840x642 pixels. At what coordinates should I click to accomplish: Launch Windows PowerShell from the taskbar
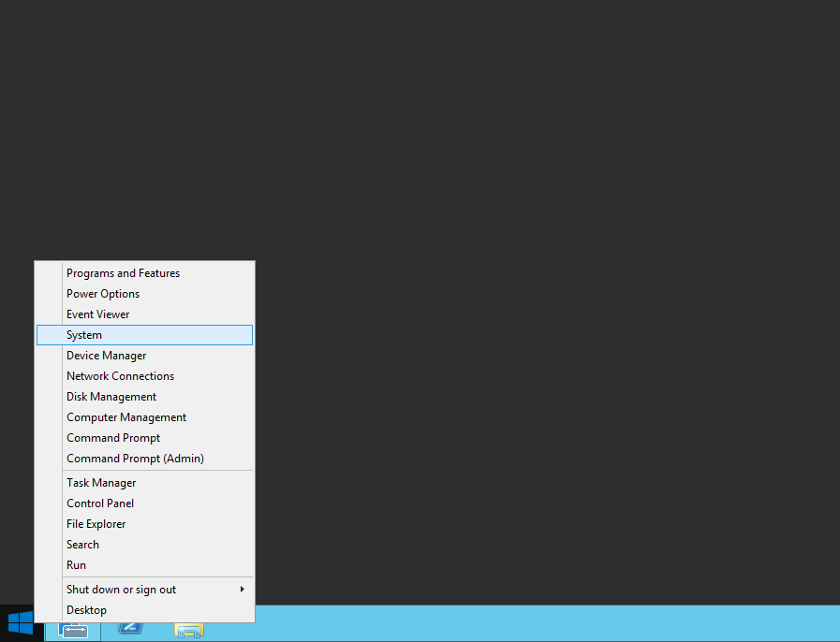tap(130, 628)
